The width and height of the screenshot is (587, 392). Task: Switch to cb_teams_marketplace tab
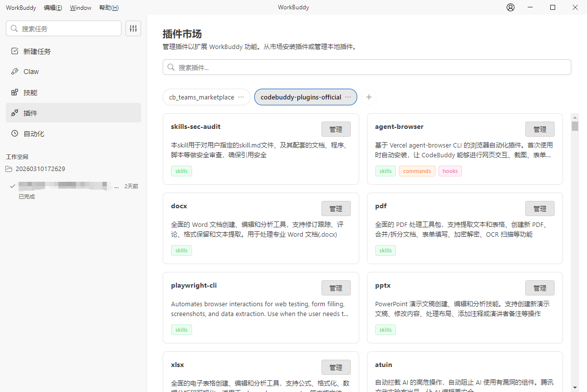tap(206, 97)
